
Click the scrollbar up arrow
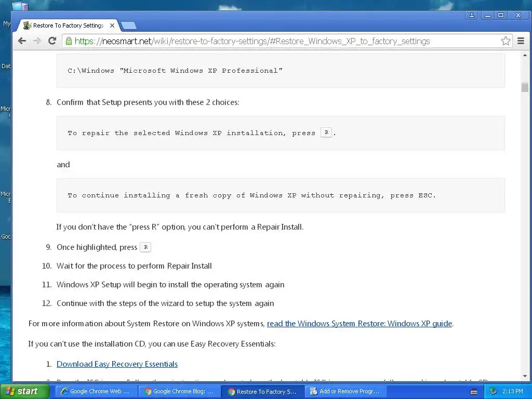(x=525, y=55)
